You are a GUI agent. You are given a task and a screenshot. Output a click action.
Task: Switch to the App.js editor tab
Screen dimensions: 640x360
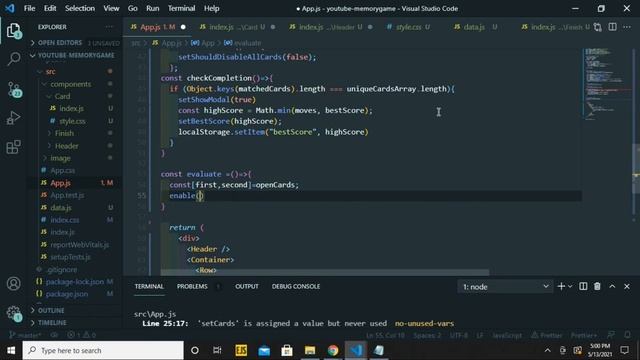tap(157, 27)
